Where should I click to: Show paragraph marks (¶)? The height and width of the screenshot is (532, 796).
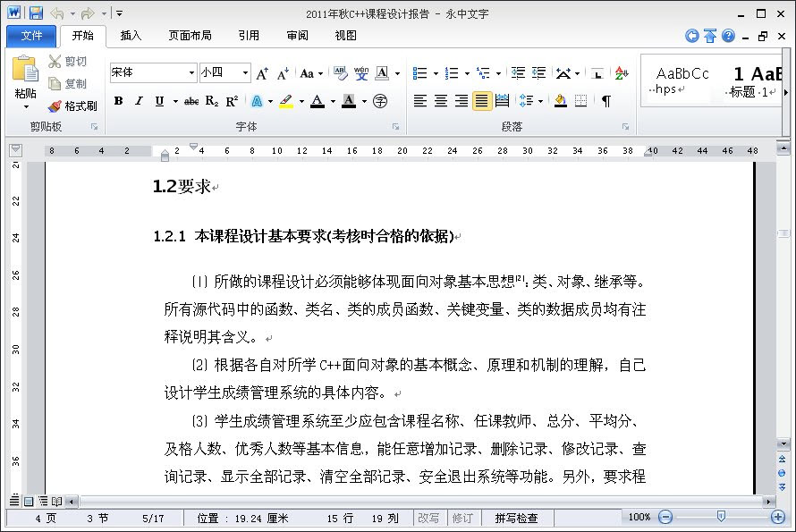(606, 101)
